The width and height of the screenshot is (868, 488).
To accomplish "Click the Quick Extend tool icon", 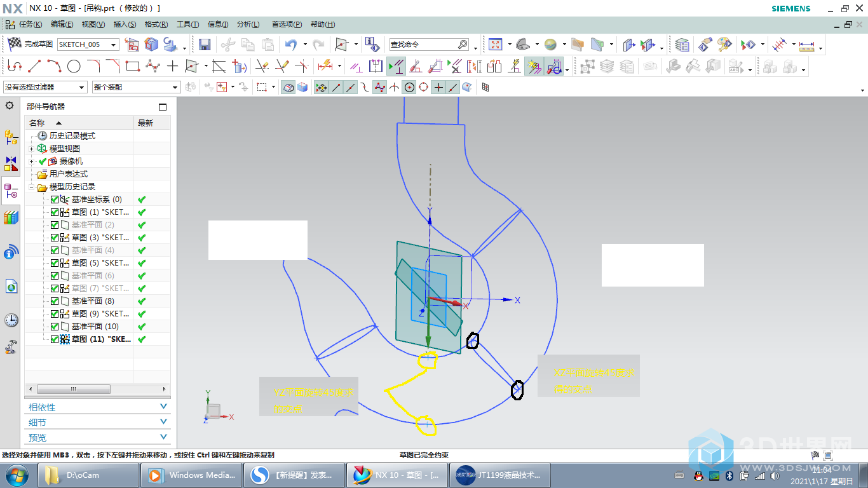I will pos(282,65).
